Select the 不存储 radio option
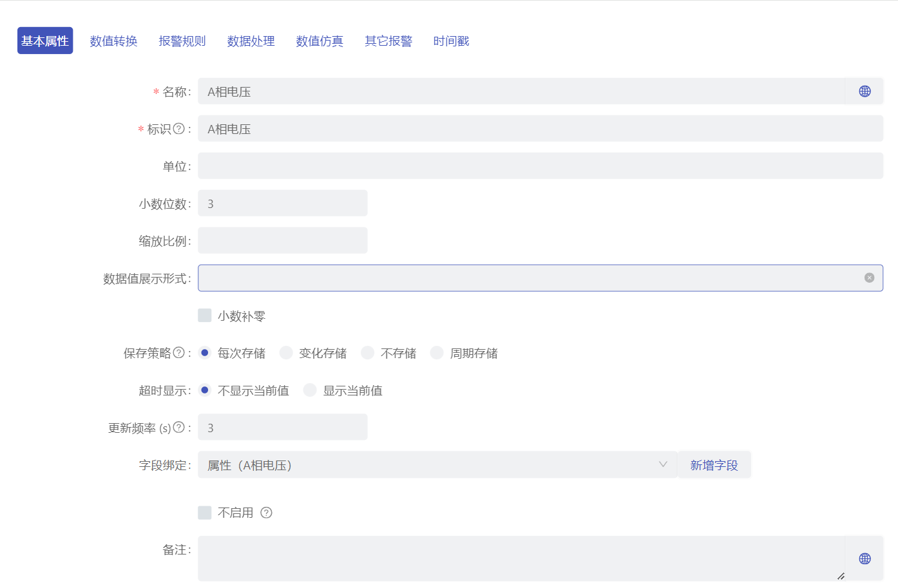 coord(368,352)
